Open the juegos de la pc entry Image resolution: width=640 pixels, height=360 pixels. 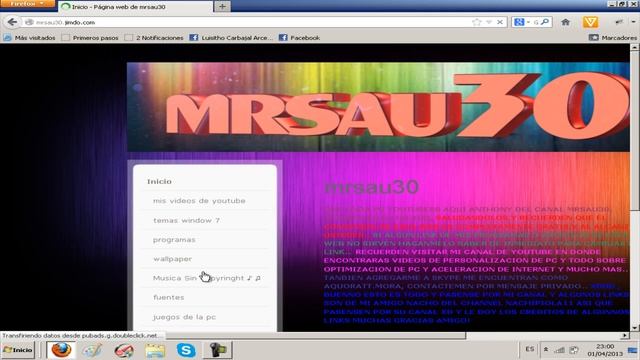[184, 317]
